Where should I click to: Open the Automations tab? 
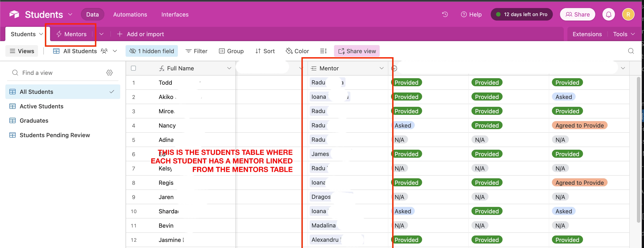click(130, 15)
